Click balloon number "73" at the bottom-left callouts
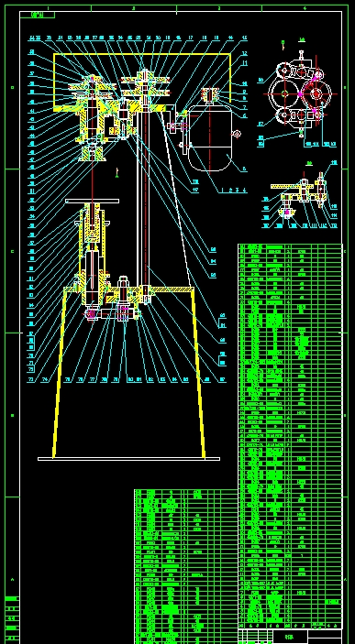The height and width of the screenshot is (644, 355). (x=32, y=380)
